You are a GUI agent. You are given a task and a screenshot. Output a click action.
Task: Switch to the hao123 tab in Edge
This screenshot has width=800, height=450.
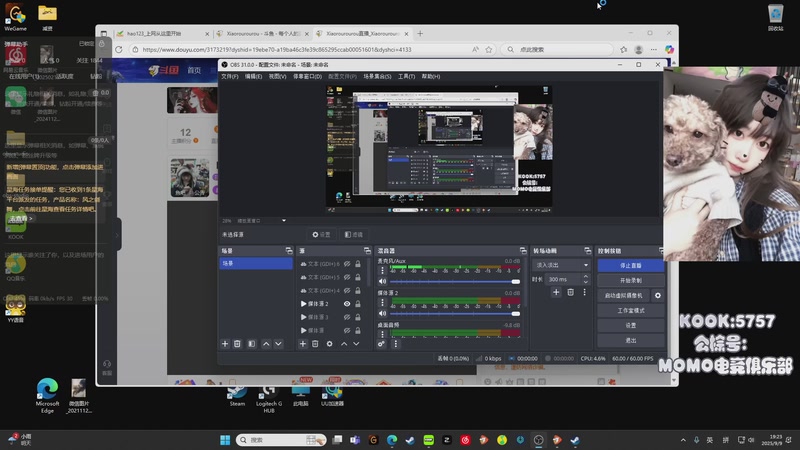(159, 34)
